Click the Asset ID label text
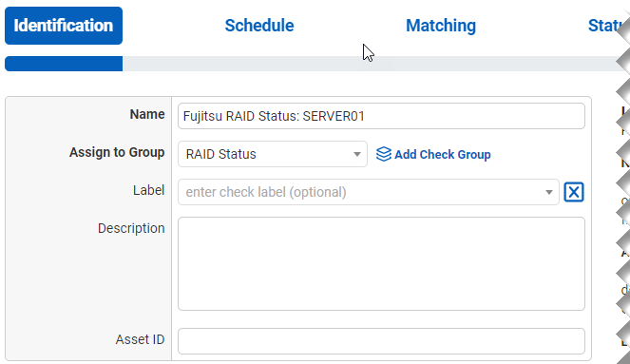This screenshot has width=630, height=364. (x=141, y=340)
